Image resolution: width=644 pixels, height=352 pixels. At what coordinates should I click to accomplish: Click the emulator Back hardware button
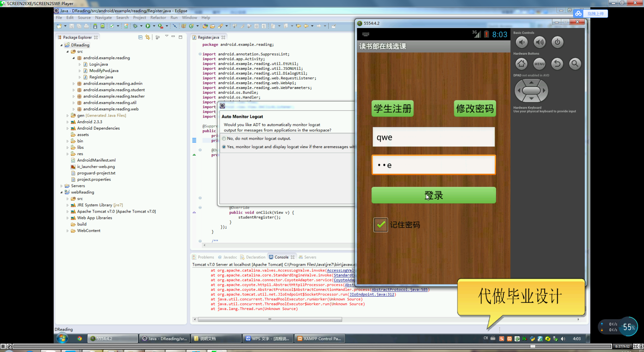557,64
